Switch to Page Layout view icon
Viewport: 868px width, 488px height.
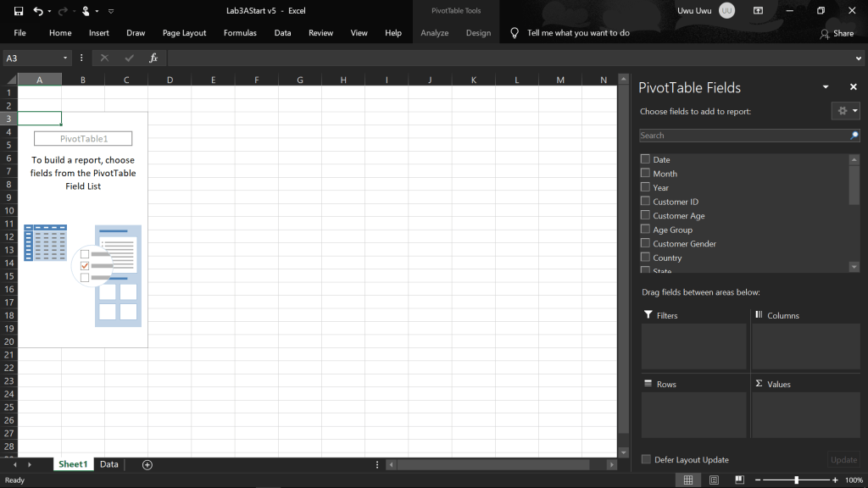coord(714,480)
